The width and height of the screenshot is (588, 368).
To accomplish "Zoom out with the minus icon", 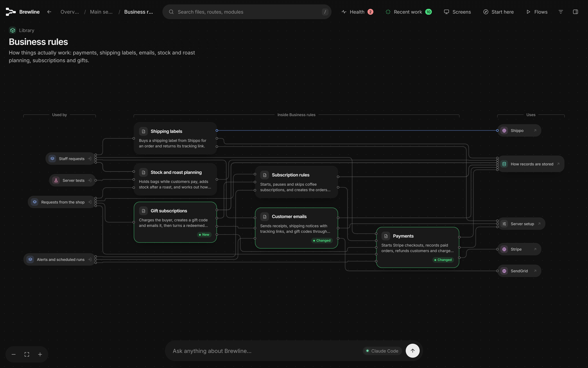I will [x=14, y=354].
